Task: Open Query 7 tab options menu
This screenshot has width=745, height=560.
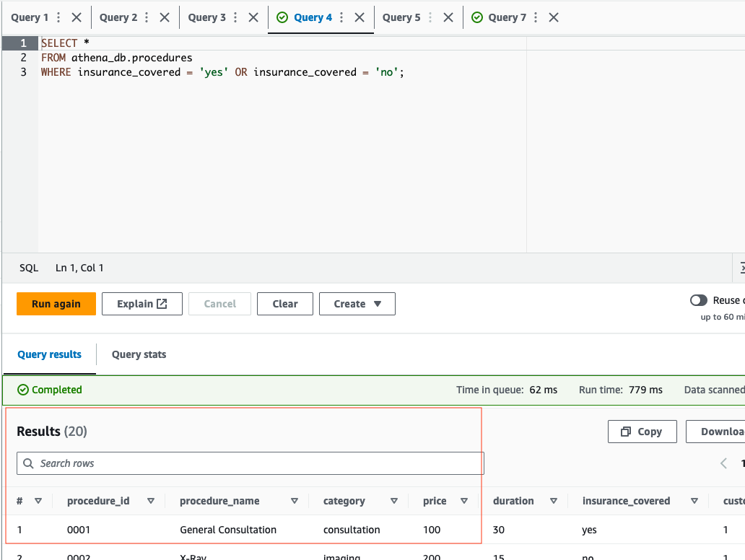Action: pyautogui.click(x=536, y=17)
